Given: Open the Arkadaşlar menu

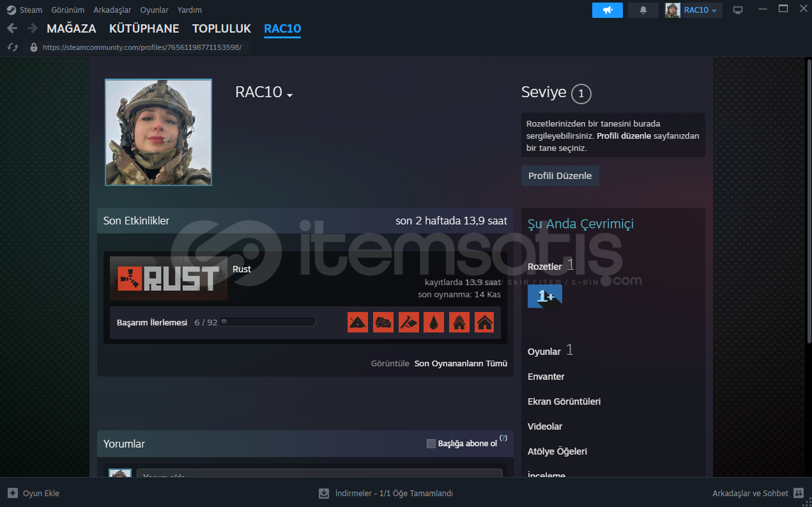Looking at the screenshot, I should pos(112,10).
